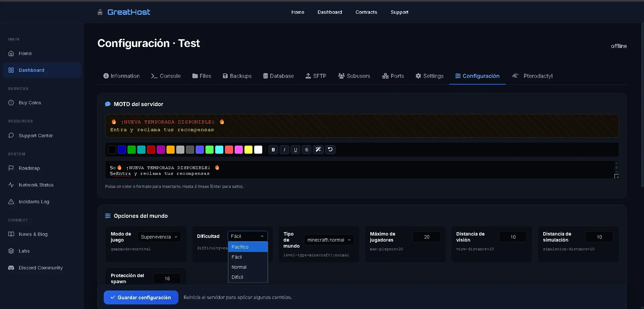Collapse the Dificultad dropdown showing Fácil
This screenshot has width=644, height=309.
tap(248, 236)
